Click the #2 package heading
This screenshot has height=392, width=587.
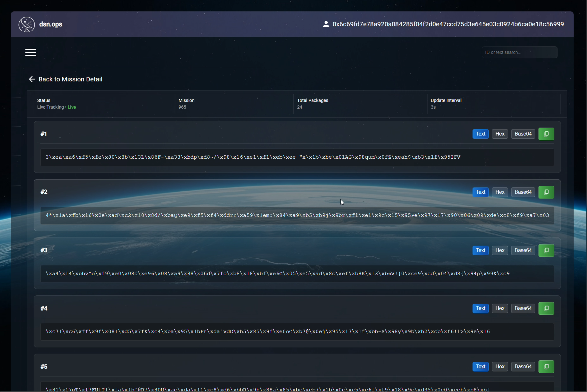point(44,192)
